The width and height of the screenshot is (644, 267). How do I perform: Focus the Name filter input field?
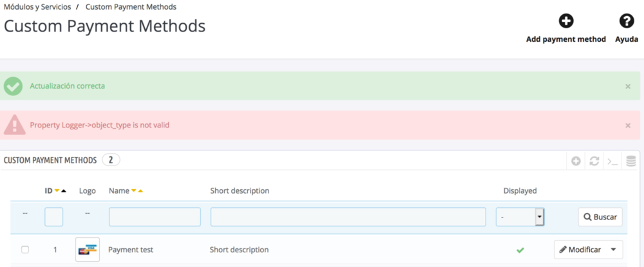tap(155, 217)
